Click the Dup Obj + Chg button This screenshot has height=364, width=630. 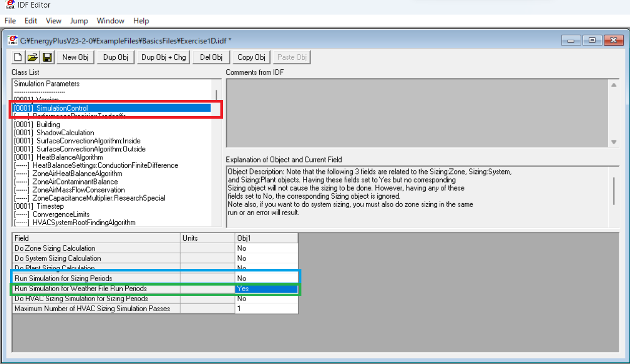tap(164, 57)
